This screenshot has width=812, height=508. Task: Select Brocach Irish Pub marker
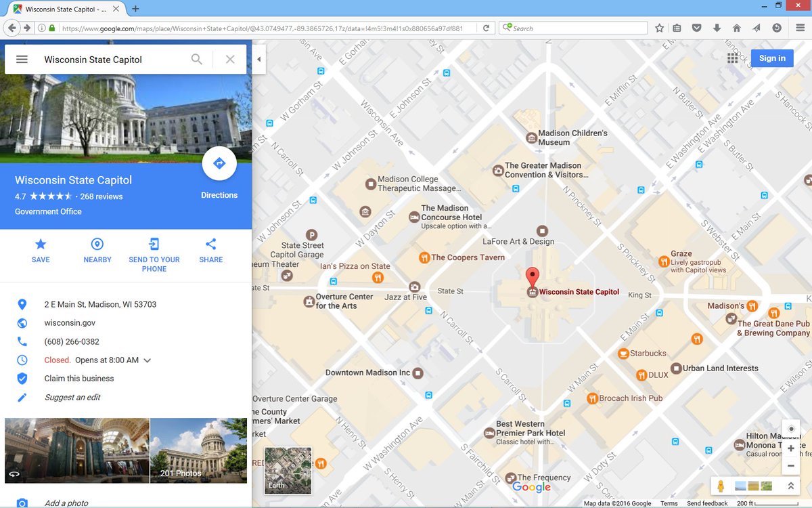click(592, 398)
